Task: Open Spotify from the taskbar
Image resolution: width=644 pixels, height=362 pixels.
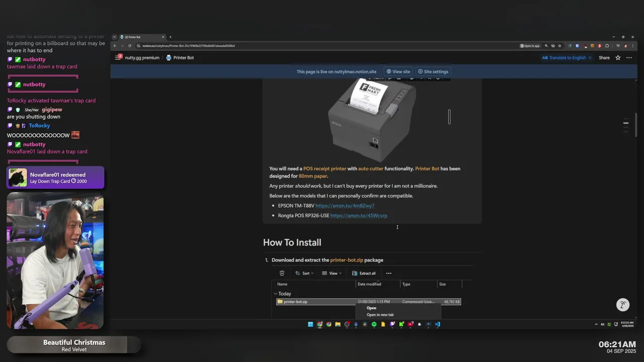Action: click(x=374, y=324)
